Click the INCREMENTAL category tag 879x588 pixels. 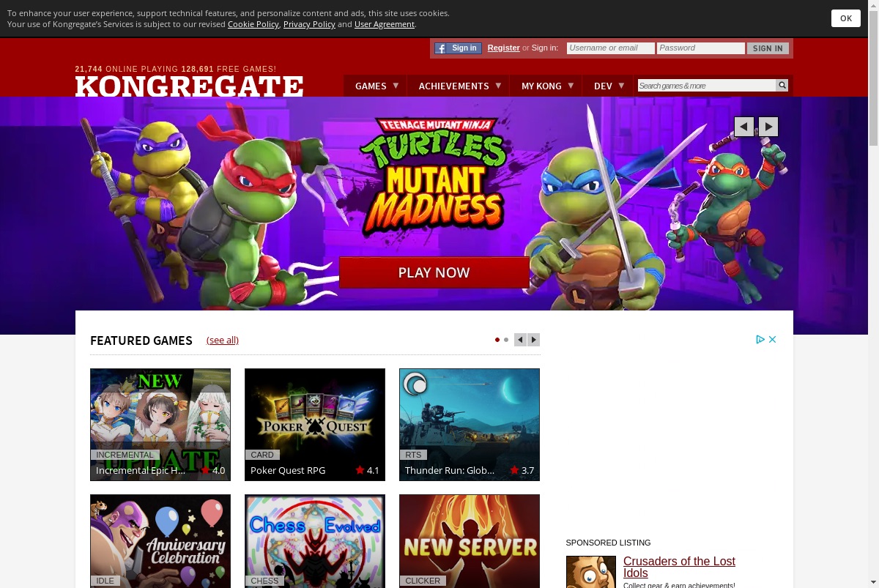tap(125, 455)
